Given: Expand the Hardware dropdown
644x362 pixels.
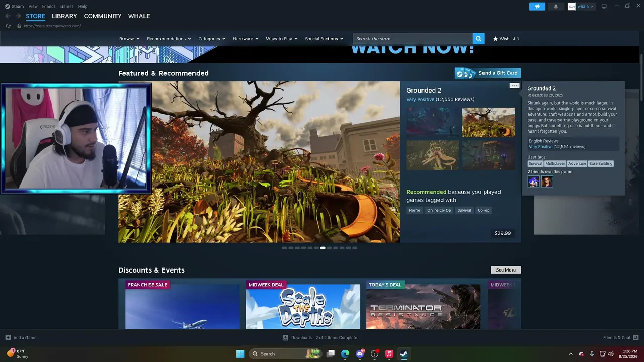Looking at the screenshot, I should pyautogui.click(x=246, y=39).
